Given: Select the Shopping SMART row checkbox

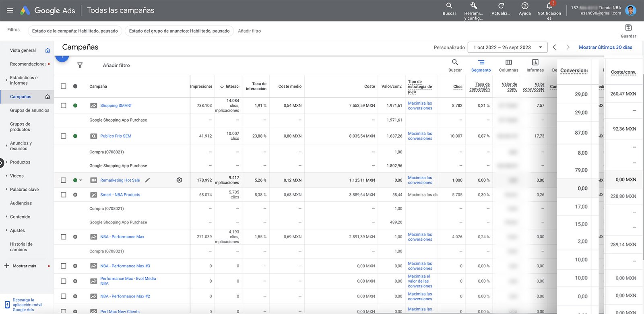Looking at the screenshot, I should pyautogui.click(x=63, y=105).
